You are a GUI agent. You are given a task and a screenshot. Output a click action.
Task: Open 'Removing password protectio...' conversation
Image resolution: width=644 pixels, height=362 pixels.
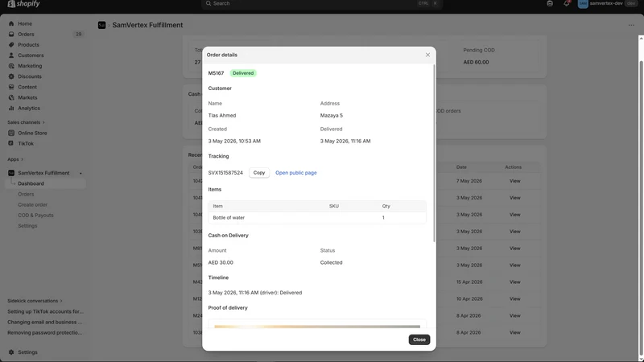pyautogui.click(x=45, y=333)
